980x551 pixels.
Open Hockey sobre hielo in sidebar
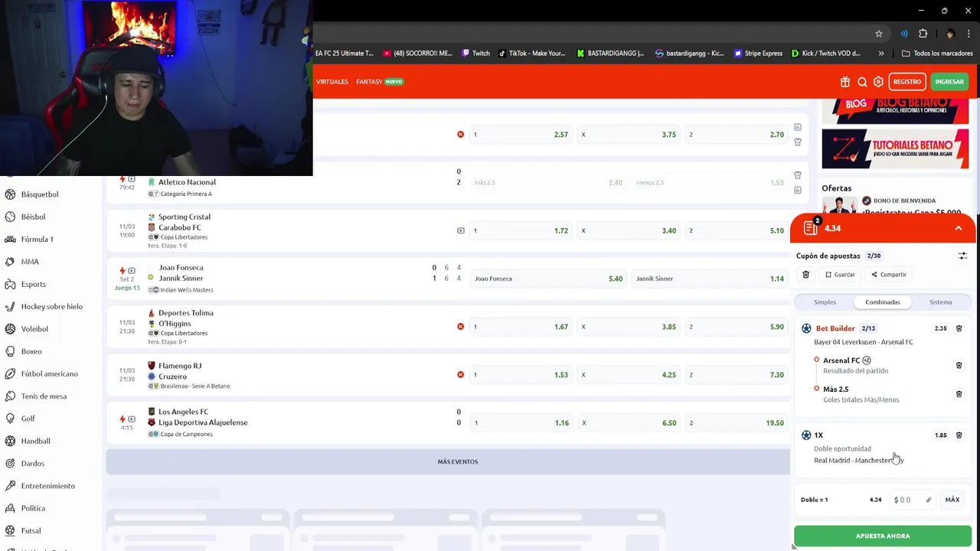click(51, 307)
